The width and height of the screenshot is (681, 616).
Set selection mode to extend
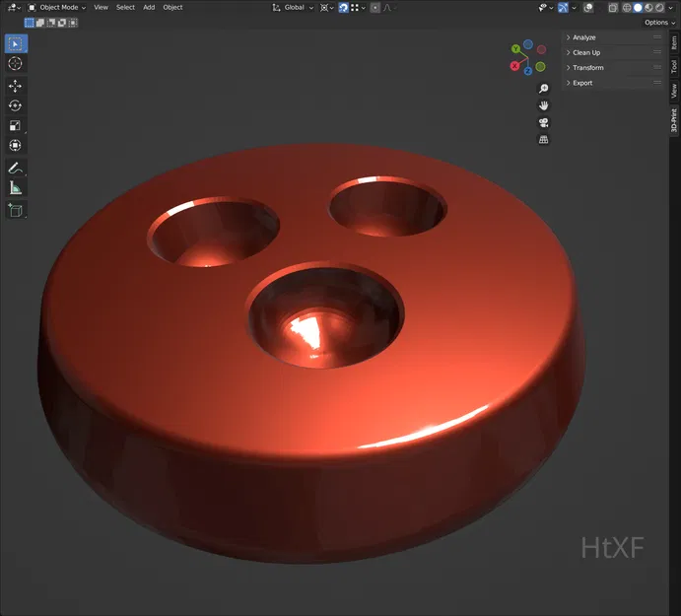[x=40, y=23]
